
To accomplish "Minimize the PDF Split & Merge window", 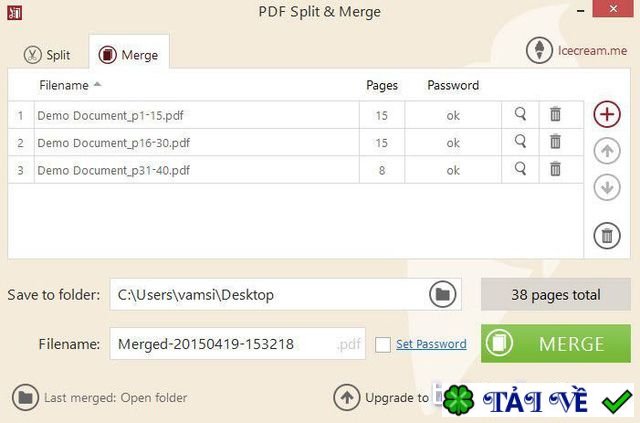I will pyautogui.click(x=580, y=11).
